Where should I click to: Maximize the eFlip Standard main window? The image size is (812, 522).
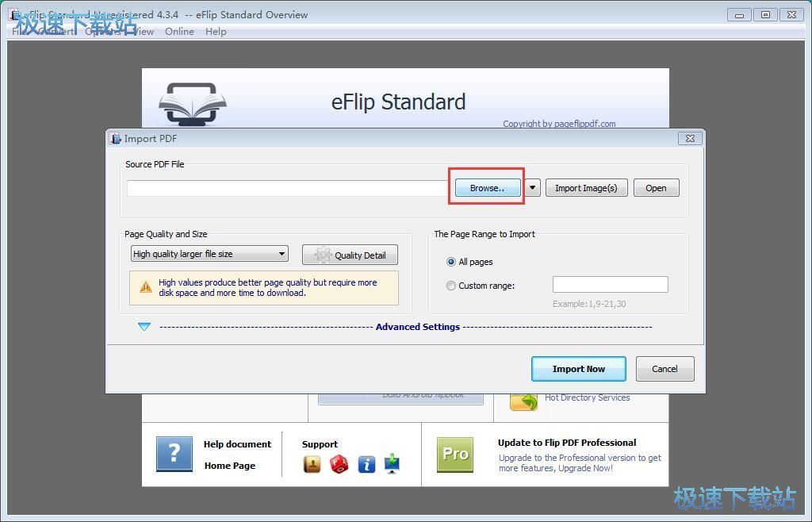tap(765, 15)
